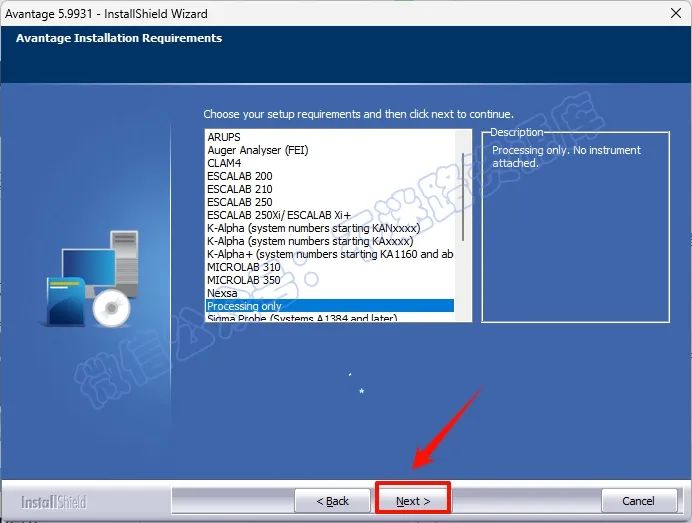Pick Nexsa from the list
Screen dimensions: 692x523
point(329,293)
